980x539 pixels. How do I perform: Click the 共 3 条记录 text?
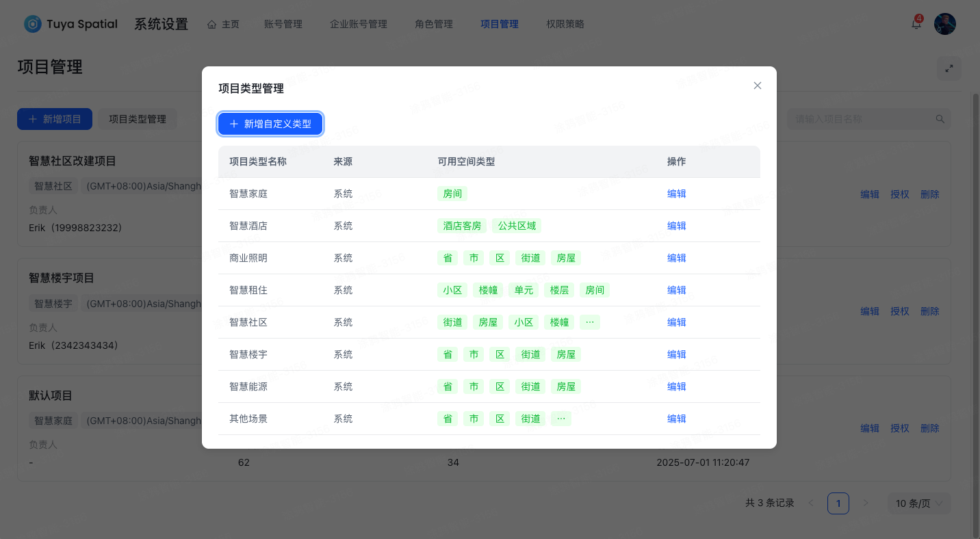[x=770, y=503]
